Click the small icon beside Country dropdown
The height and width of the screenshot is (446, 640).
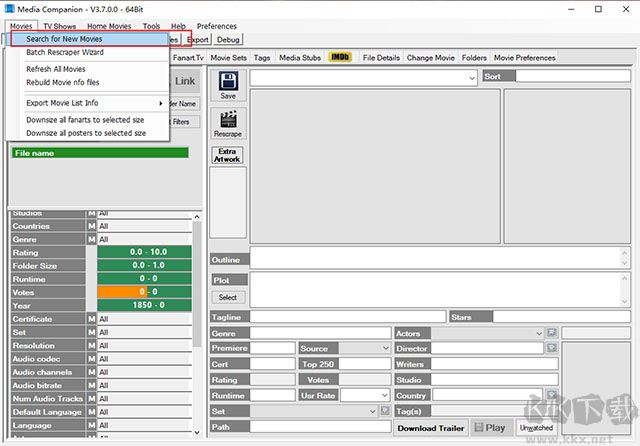point(551,395)
